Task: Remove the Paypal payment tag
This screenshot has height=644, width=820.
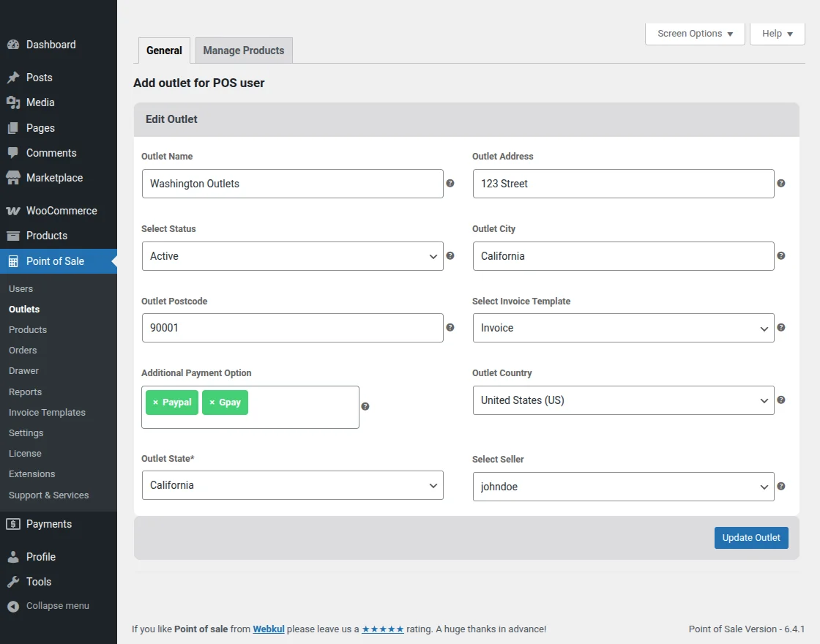Action: pyautogui.click(x=155, y=402)
